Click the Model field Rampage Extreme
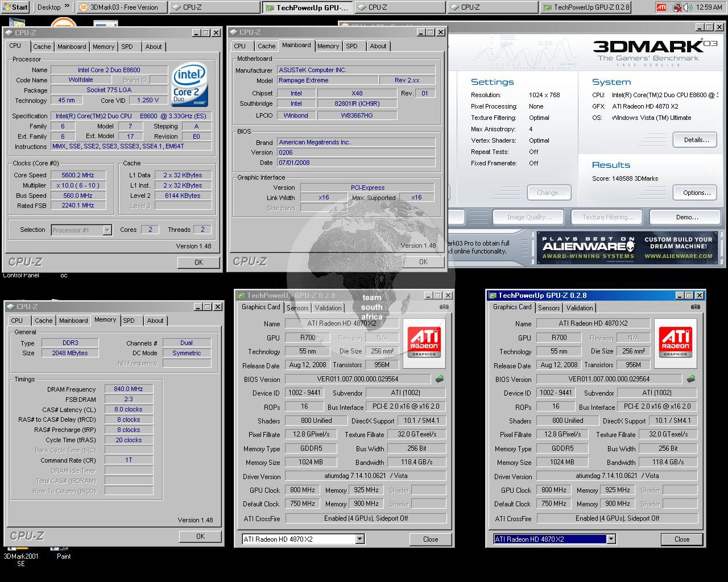Screen dimensions: 728x582 coord(327,80)
